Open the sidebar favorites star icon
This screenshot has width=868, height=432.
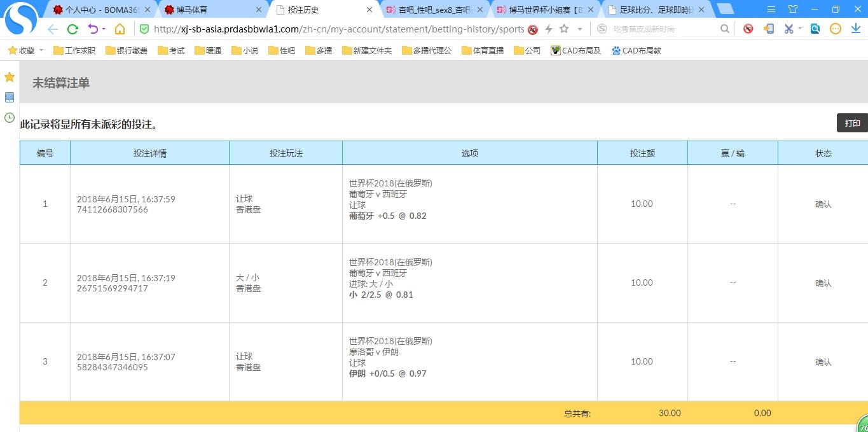(x=10, y=77)
